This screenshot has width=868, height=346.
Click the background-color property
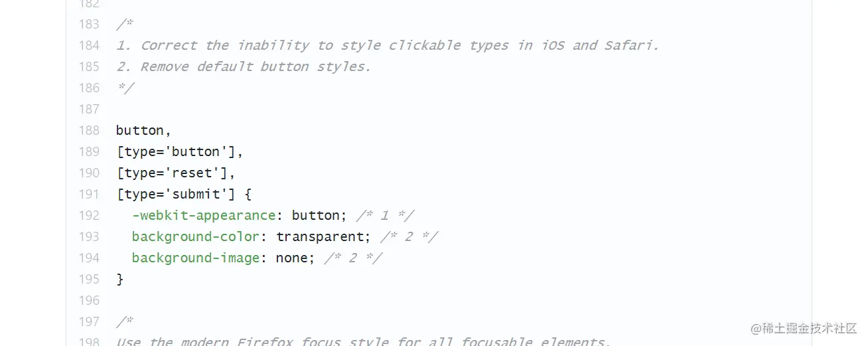[196, 236]
